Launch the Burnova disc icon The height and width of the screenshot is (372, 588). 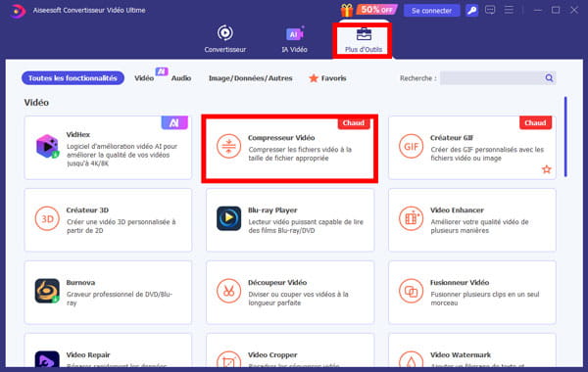(47, 291)
